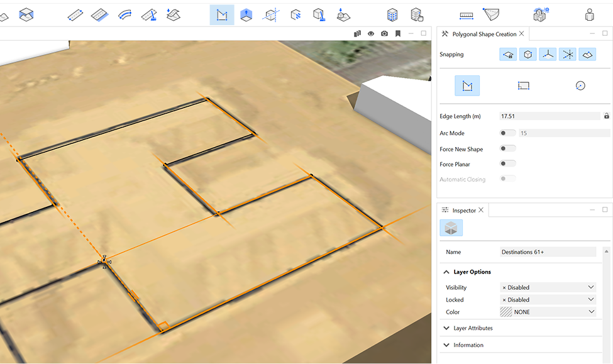
Task: Toggle the axes snapping icon
Action: [x=548, y=55]
